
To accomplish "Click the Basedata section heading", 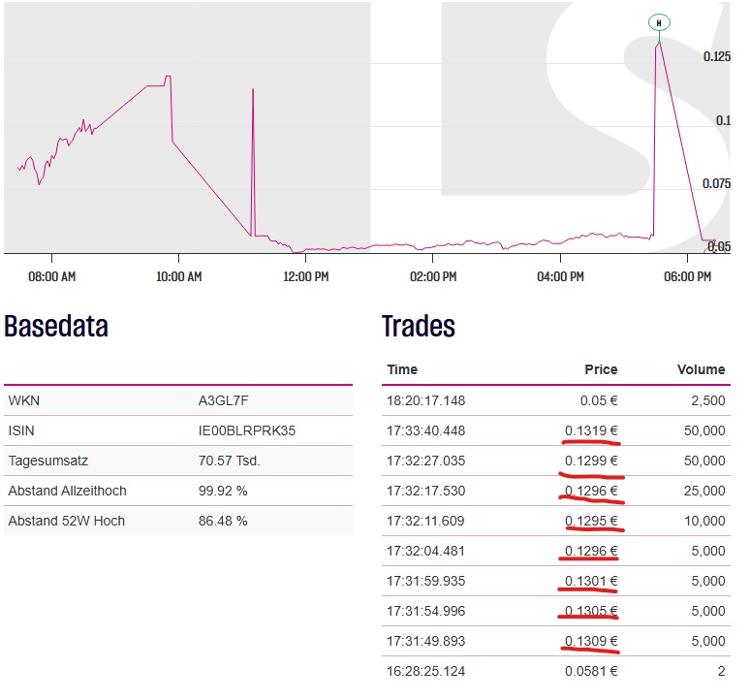I will pyautogui.click(x=56, y=327).
